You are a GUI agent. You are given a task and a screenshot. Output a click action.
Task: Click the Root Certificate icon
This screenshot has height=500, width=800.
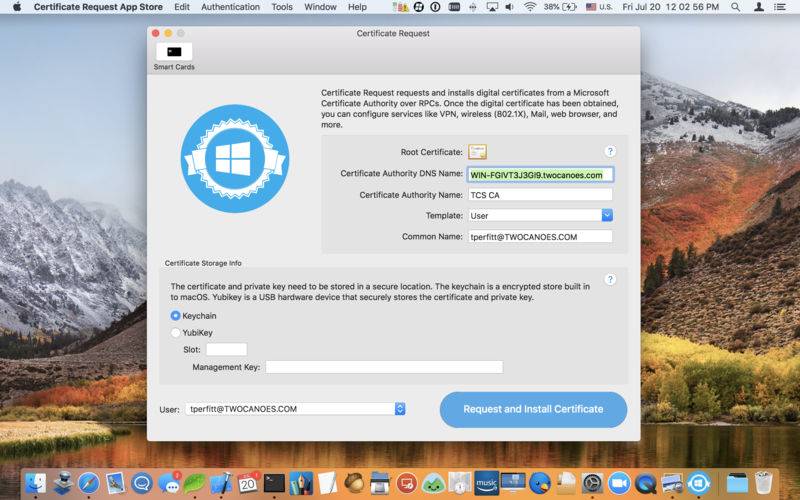pos(478,152)
